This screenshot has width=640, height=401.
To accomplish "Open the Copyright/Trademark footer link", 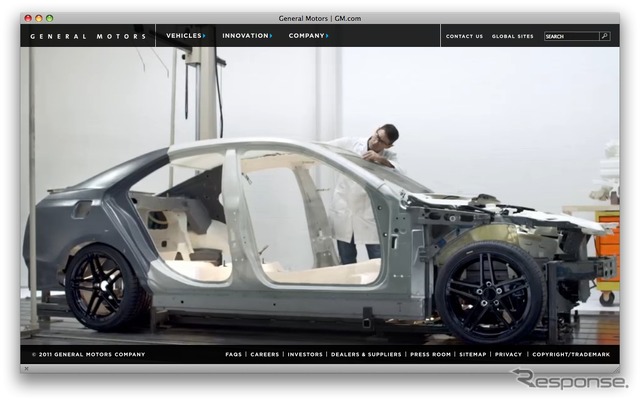I will coord(571,354).
